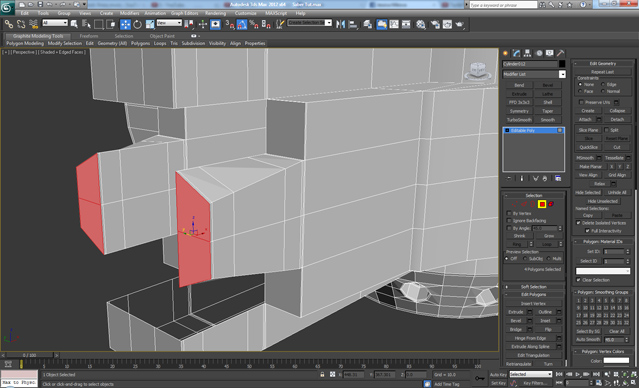Switch to the Modify command panel

(x=517, y=53)
